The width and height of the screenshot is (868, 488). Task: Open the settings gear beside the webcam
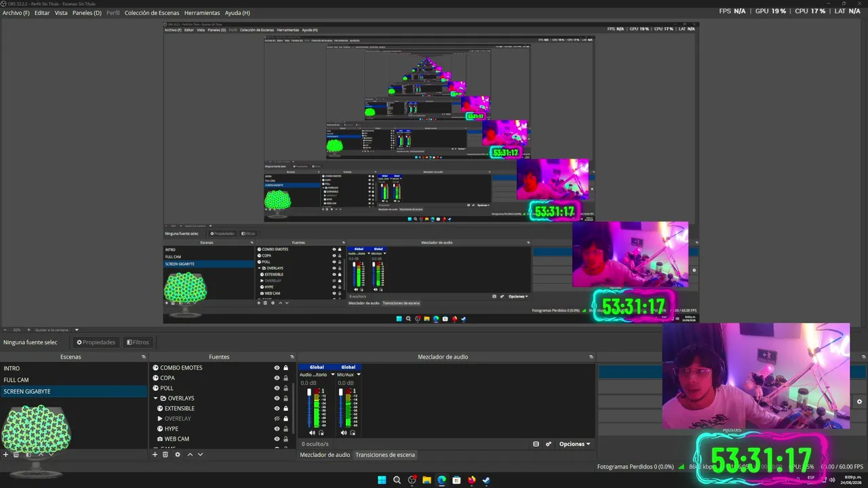pyautogui.click(x=859, y=402)
